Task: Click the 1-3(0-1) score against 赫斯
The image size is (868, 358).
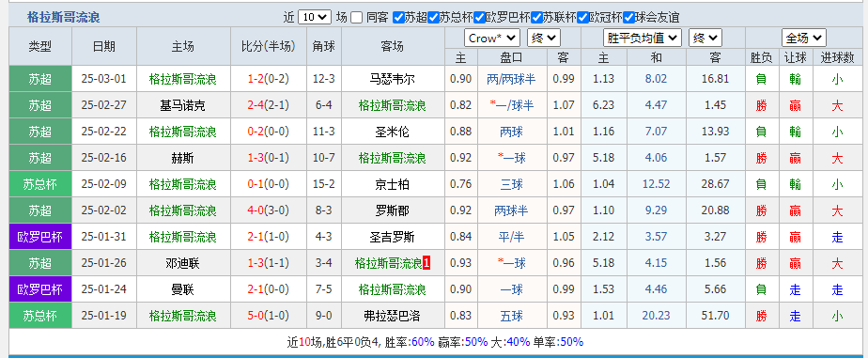Action: [269, 158]
